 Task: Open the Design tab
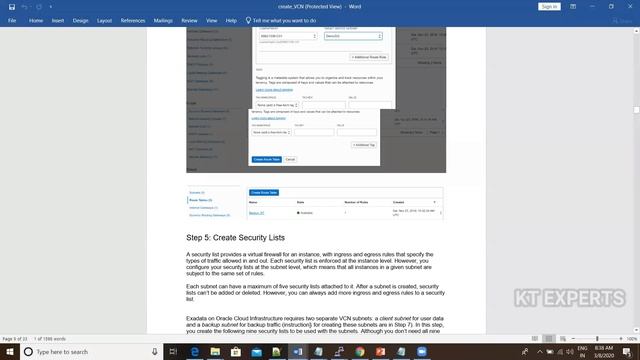click(80, 20)
